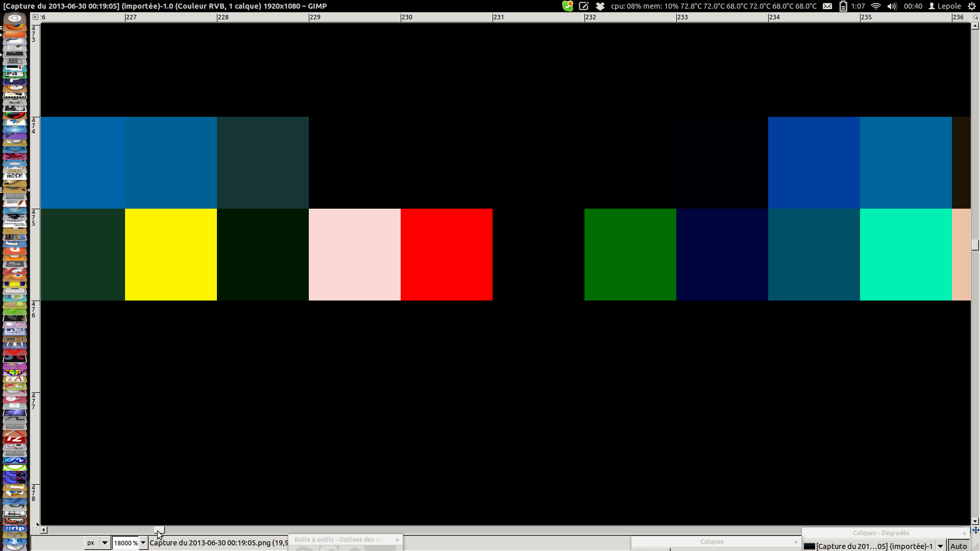Open the image menu arrow at ruler corner
980x551 pixels.
click(x=35, y=17)
